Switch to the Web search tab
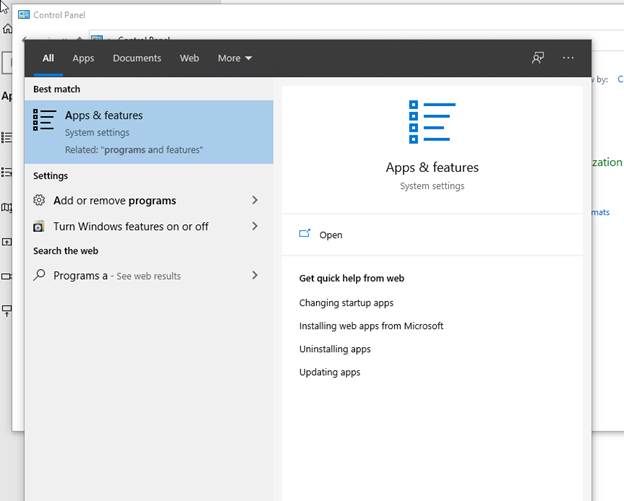The height and width of the screenshot is (501, 624). [x=189, y=58]
